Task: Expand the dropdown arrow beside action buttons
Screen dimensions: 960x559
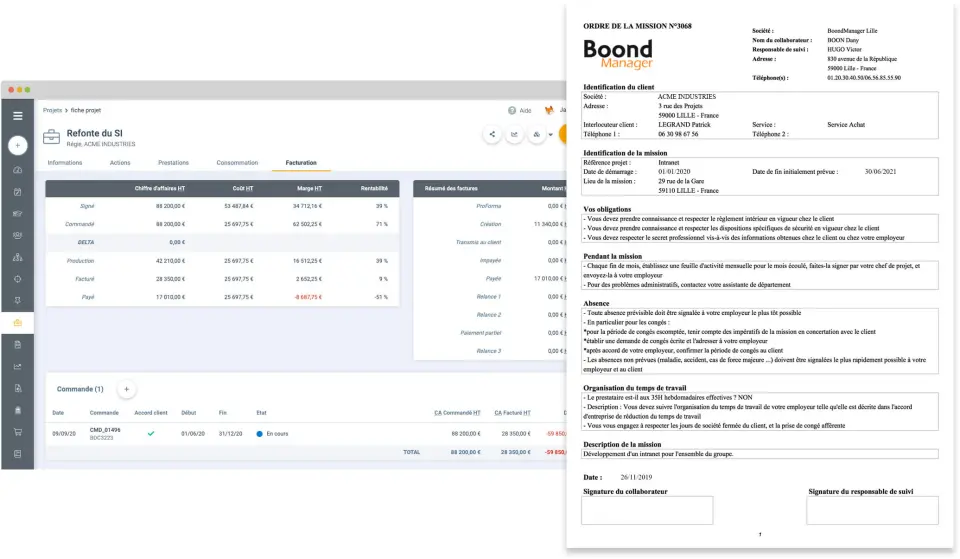Action: point(550,134)
